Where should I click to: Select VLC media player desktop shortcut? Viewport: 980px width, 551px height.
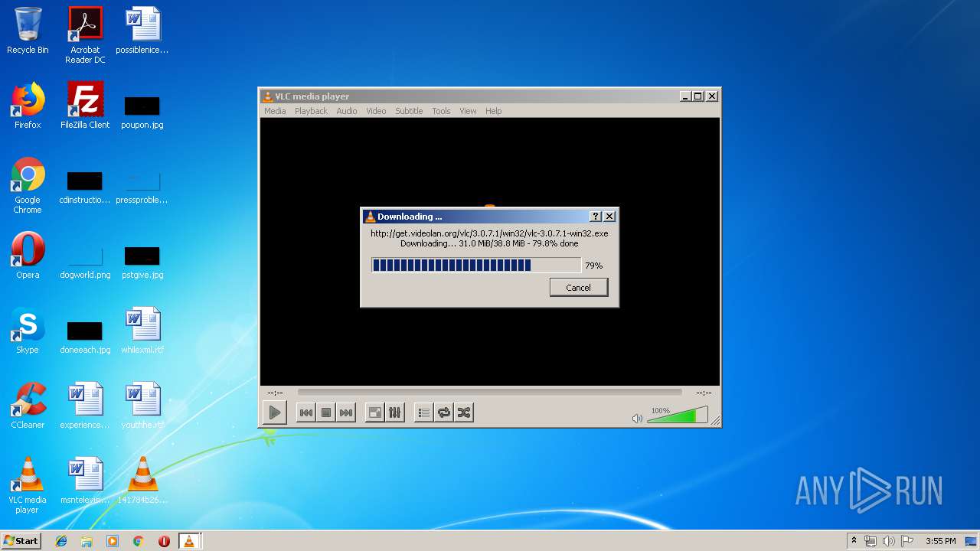28,485
